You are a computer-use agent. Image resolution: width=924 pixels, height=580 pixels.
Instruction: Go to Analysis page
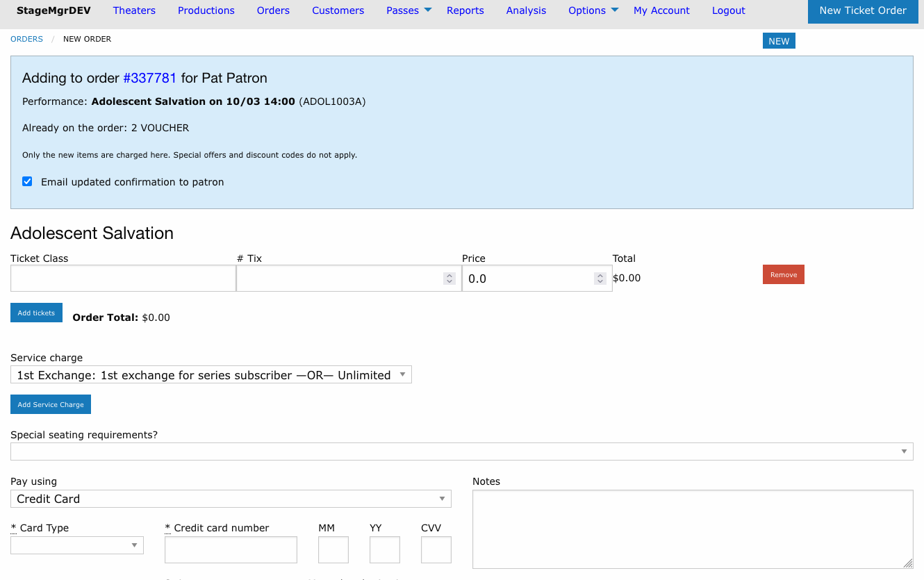pos(526,10)
